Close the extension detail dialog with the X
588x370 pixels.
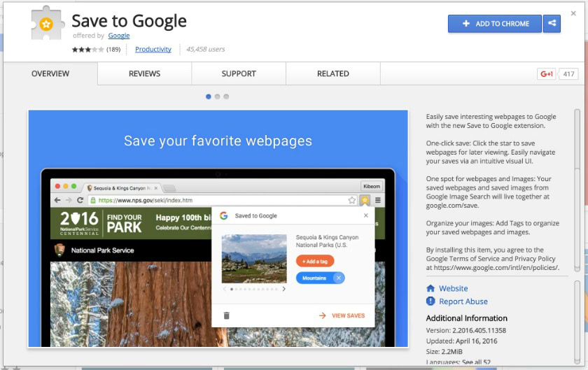[x=573, y=13]
